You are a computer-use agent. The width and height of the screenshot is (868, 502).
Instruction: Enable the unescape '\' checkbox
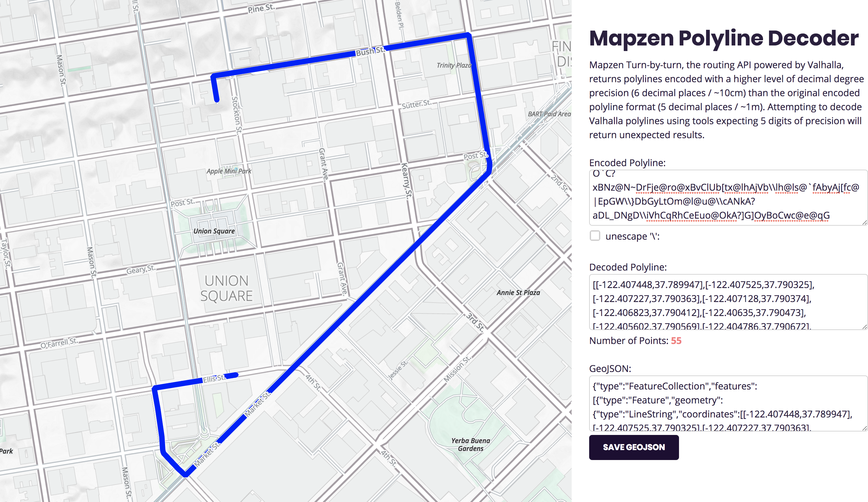click(595, 236)
